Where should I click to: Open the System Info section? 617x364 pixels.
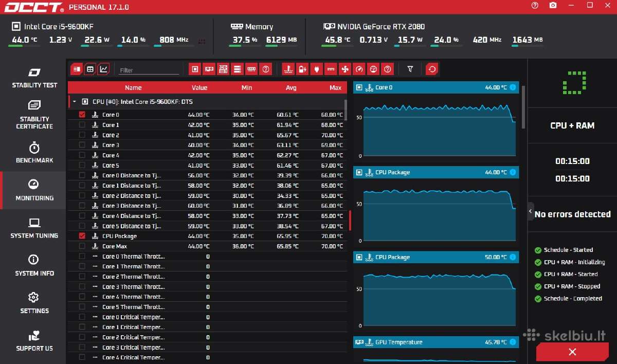pyautogui.click(x=34, y=265)
